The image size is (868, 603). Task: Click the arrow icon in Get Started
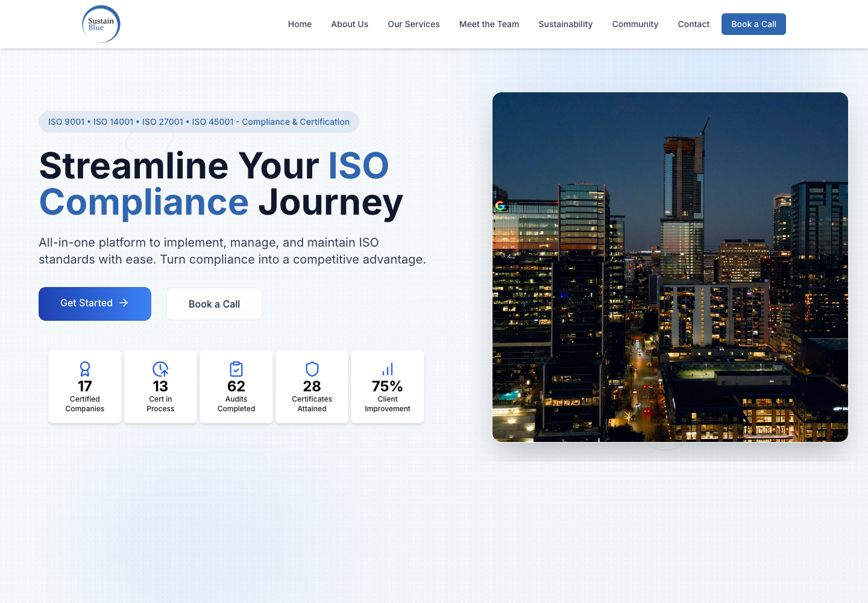click(124, 303)
